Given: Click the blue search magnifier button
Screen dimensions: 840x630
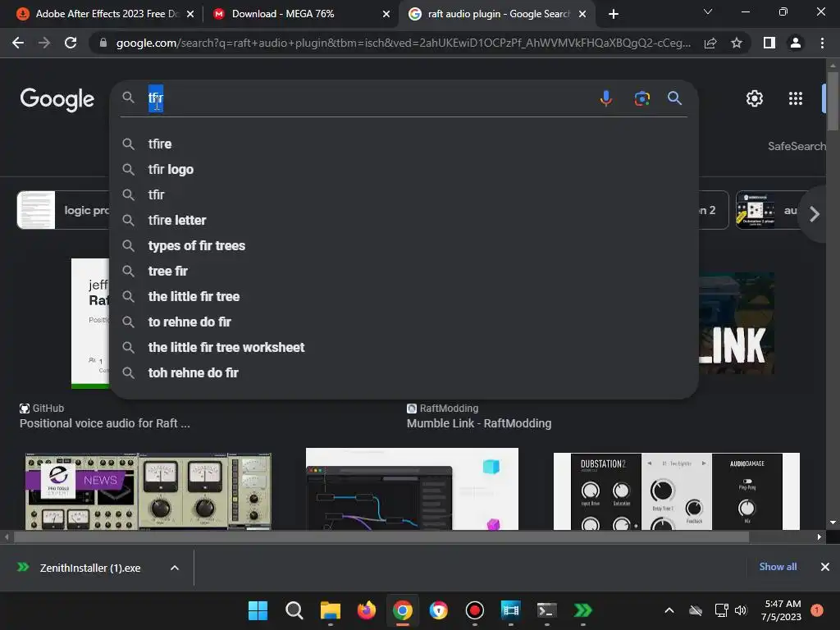Looking at the screenshot, I should click(x=674, y=98).
